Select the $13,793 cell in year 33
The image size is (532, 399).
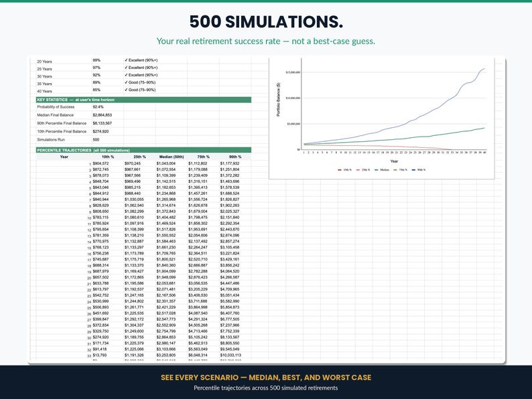coord(100,355)
